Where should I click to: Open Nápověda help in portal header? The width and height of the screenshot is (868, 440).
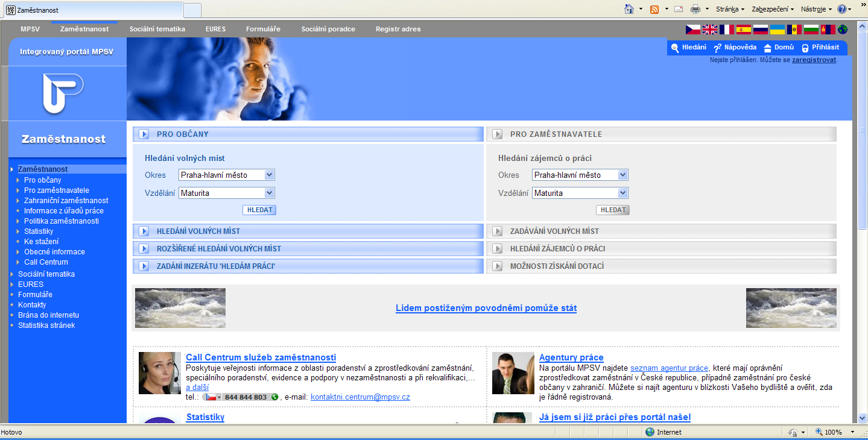click(735, 48)
